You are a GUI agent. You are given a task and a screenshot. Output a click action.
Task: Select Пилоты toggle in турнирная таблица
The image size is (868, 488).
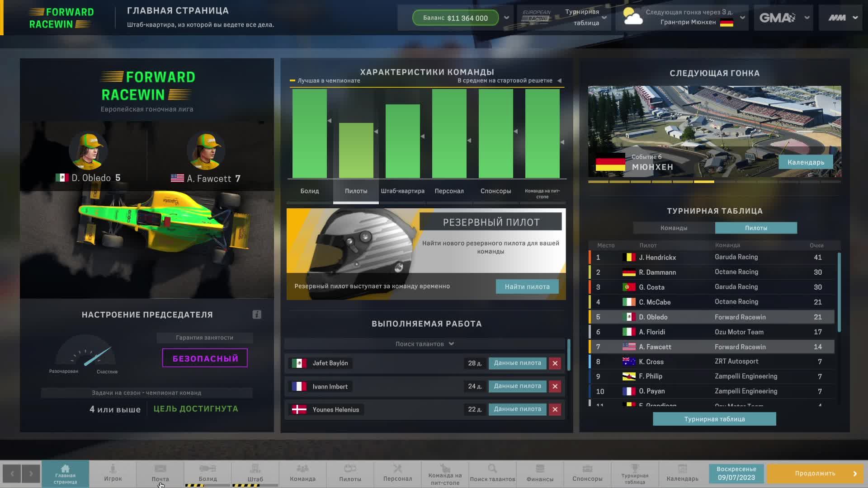click(756, 228)
